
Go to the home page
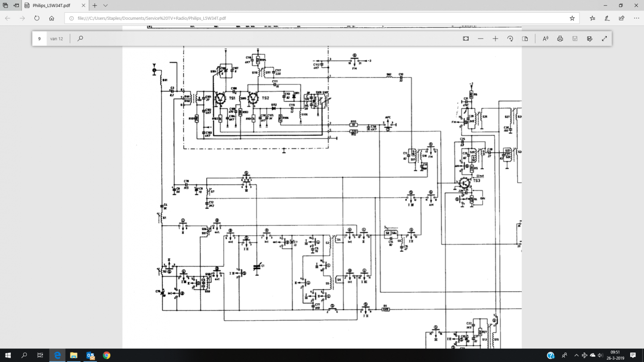click(x=51, y=18)
